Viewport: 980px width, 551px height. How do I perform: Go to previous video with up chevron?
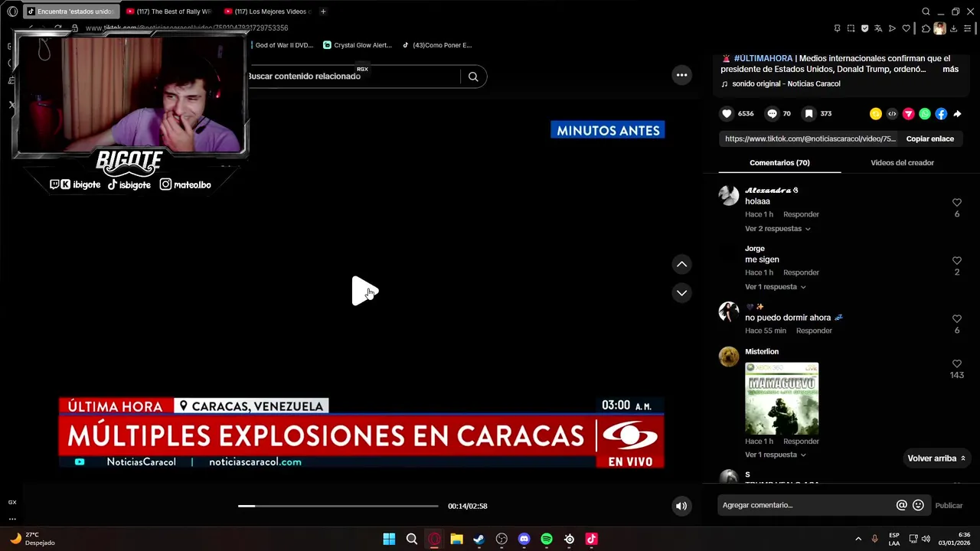(x=681, y=264)
